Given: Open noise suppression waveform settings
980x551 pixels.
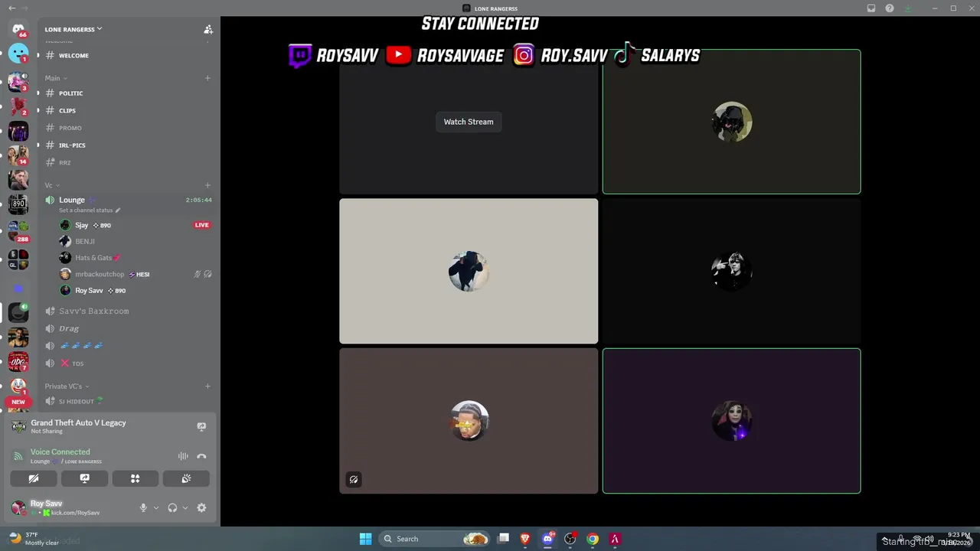Looking at the screenshot, I should point(183,456).
